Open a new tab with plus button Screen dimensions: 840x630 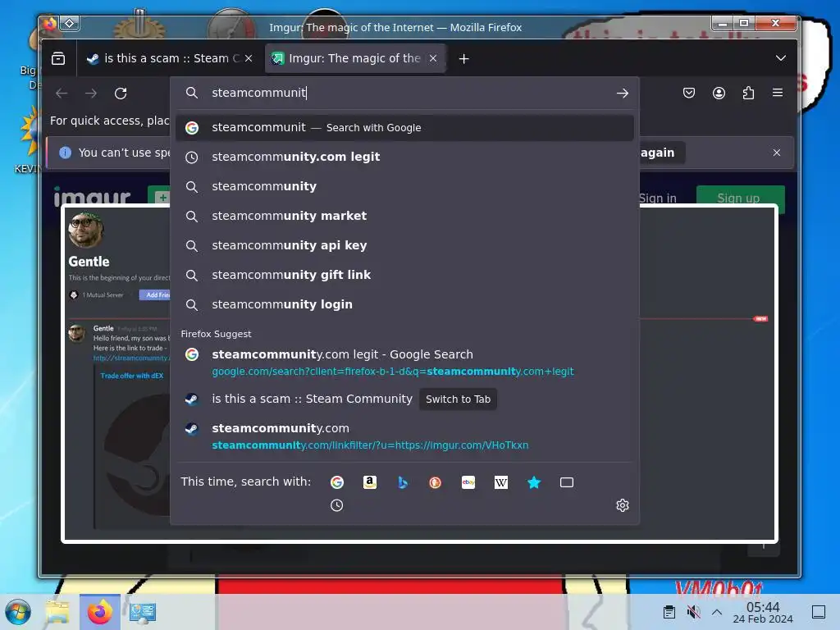point(464,59)
